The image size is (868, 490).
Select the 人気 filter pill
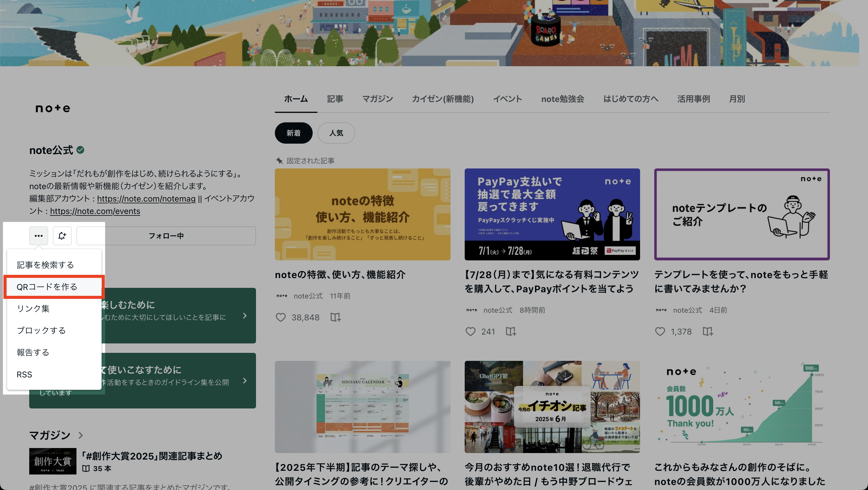(x=336, y=133)
